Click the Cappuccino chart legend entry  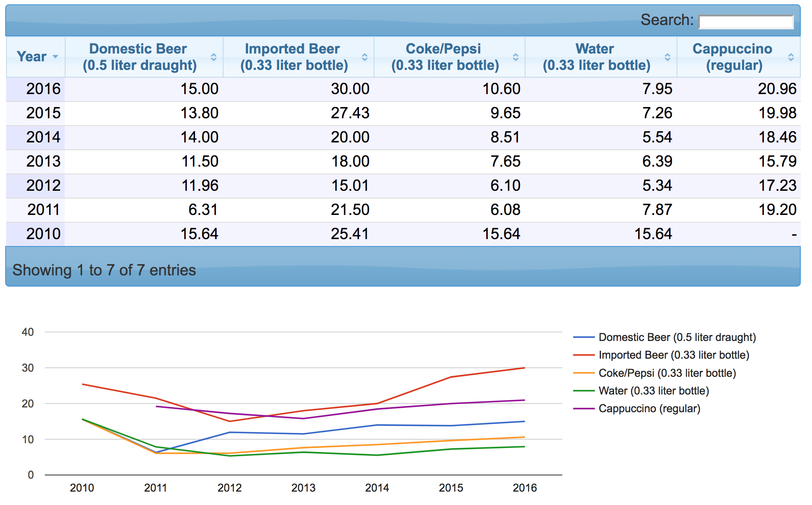pyautogui.click(x=637, y=408)
